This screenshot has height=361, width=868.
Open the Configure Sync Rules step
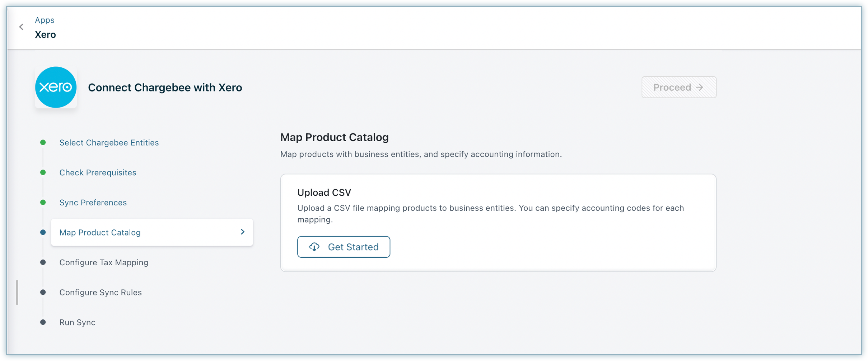click(101, 293)
